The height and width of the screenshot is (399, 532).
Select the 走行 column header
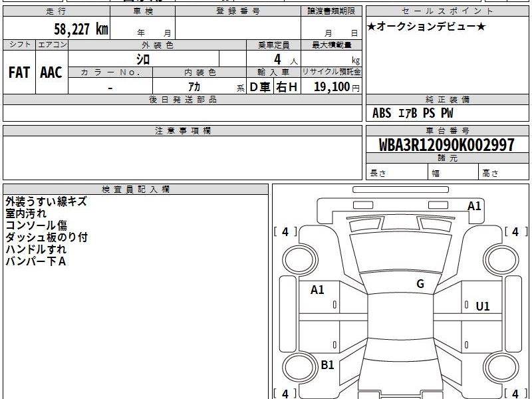tap(57, 11)
